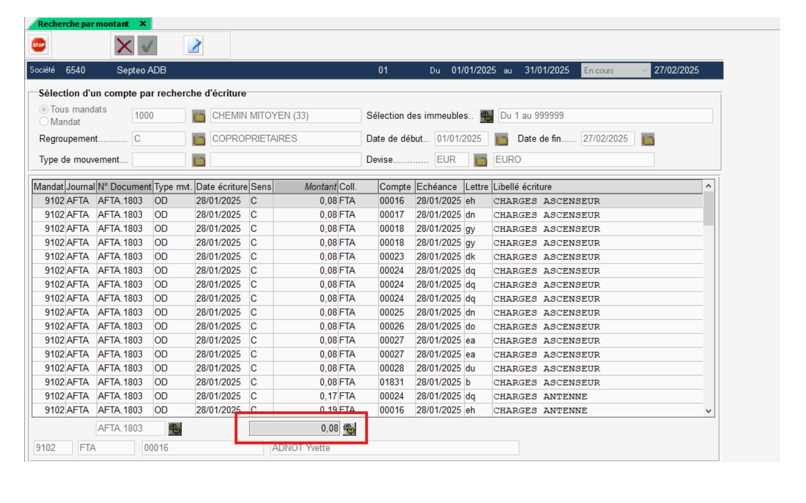Open the Regroupement lookup folder icon
This screenshot has width=806, height=503.
[x=199, y=139]
